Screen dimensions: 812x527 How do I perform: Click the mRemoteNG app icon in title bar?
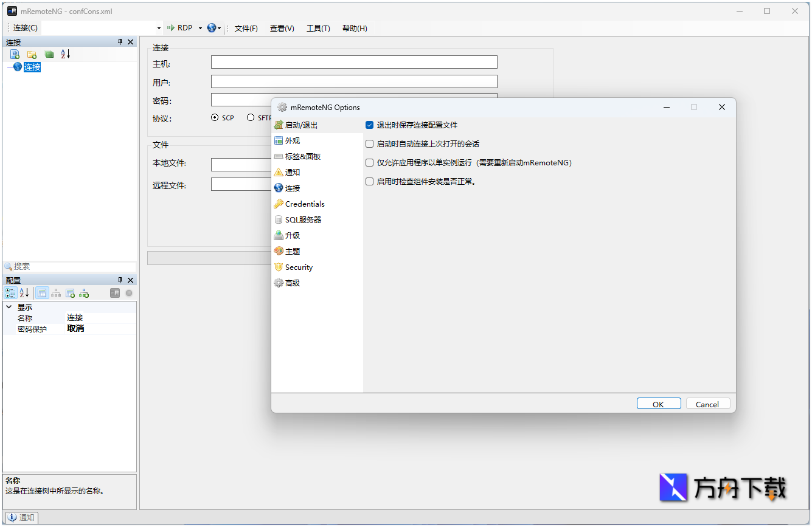(12, 11)
